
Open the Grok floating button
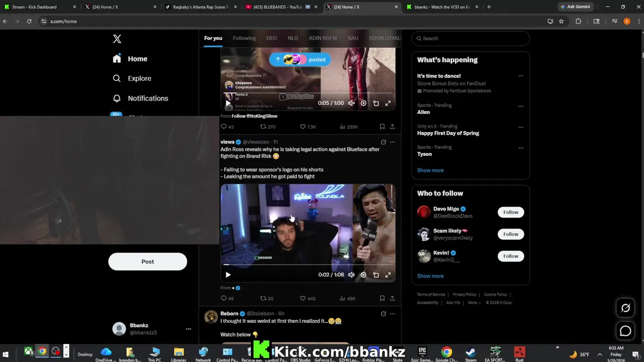pyautogui.click(x=625, y=308)
